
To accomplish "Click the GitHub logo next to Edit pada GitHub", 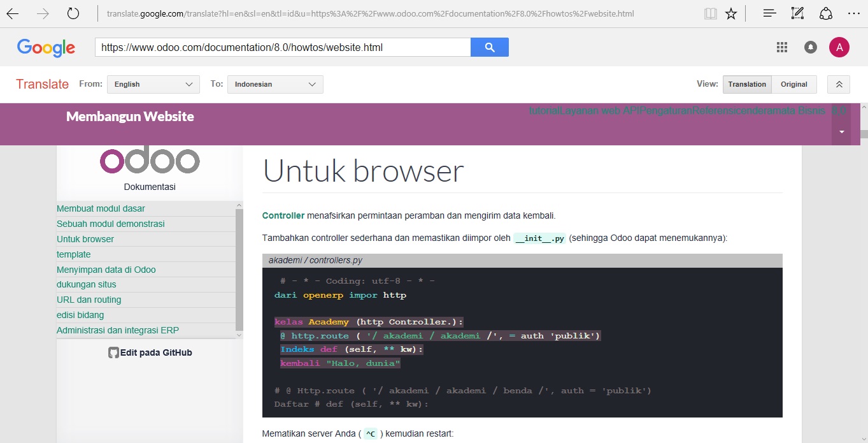I will tap(113, 352).
